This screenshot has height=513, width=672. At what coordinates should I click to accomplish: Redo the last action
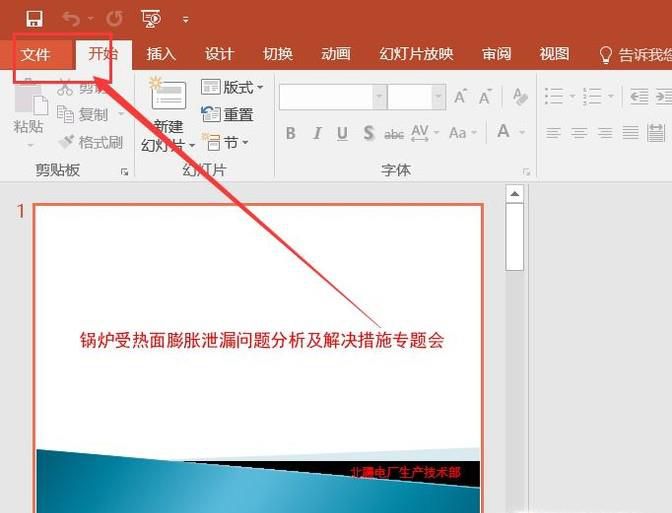[114, 19]
